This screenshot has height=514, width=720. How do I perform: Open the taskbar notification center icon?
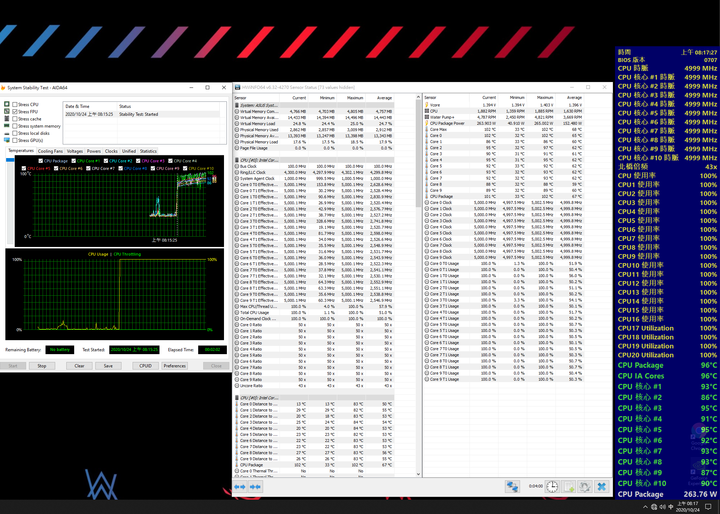click(708, 507)
